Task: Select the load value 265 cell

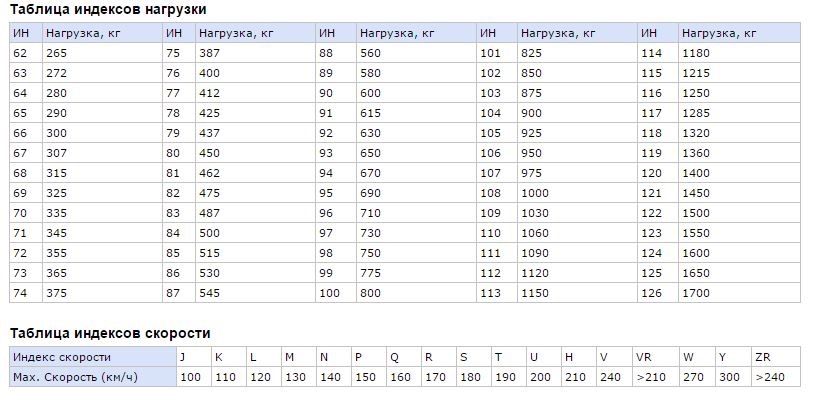Action: pos(57,53)
